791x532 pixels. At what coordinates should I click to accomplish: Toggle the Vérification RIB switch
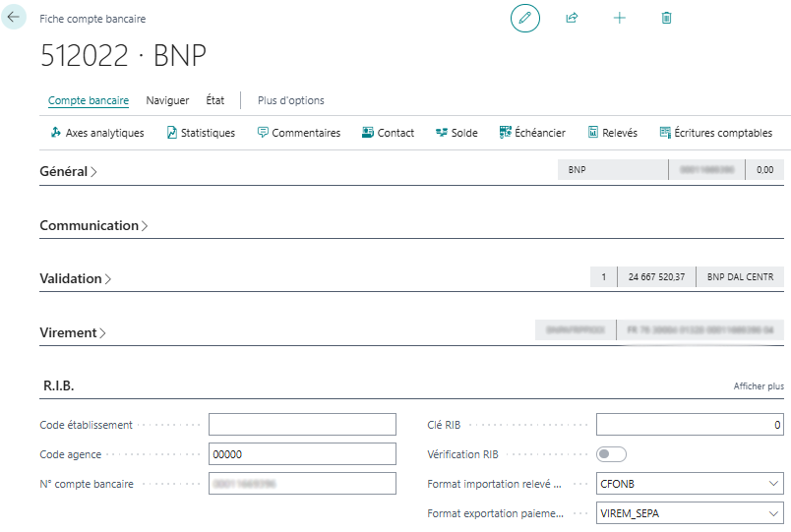[611, 454]
